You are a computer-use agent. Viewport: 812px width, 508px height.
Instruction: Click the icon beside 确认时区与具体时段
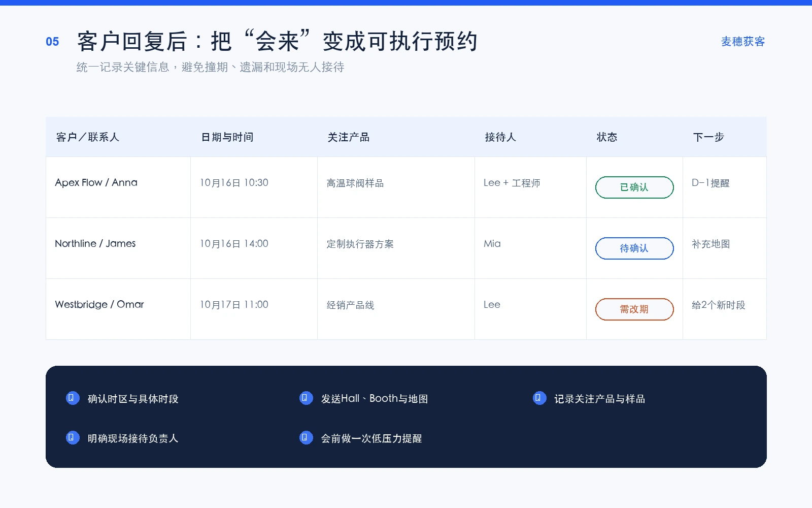pos(73,398)
